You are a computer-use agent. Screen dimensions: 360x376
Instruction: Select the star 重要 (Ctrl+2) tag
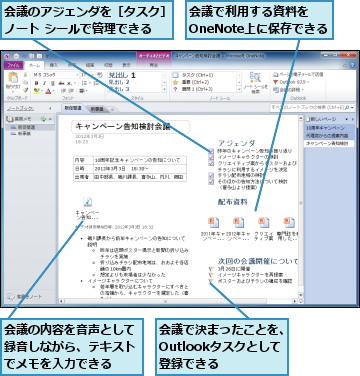click(x=175, y=82)
